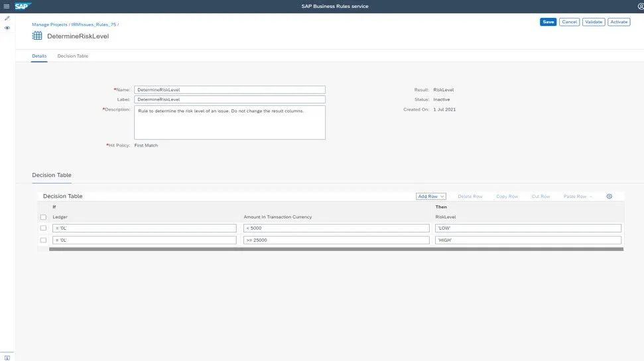Viewport: 644px width, 361px height.
Task: Select the Details tab
Action: (39, 56)
